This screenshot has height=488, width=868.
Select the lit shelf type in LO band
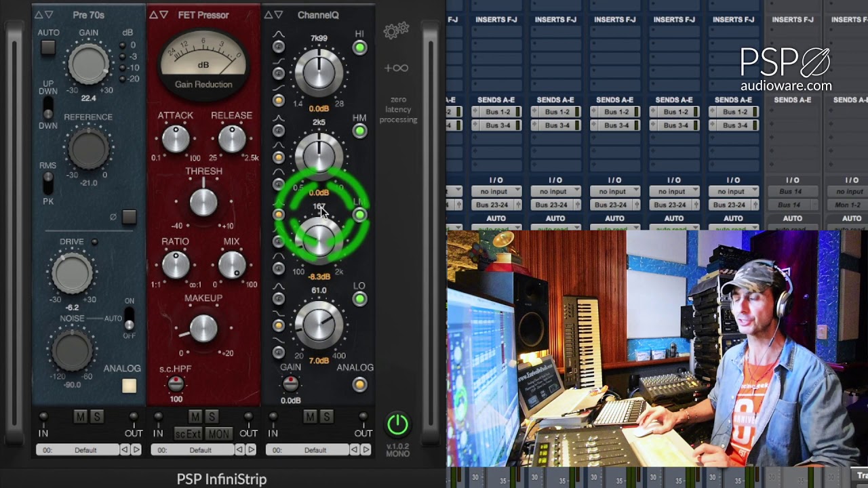[279, 325]
